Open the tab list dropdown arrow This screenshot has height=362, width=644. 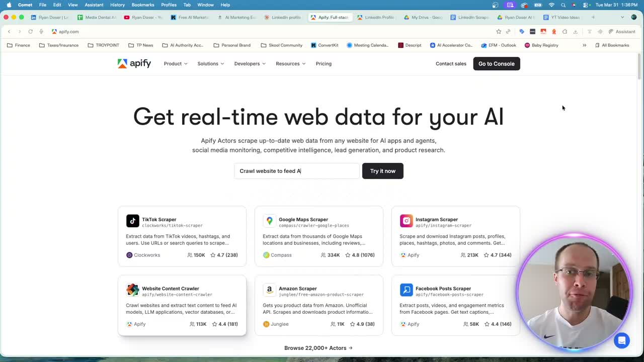pos(622,17)
